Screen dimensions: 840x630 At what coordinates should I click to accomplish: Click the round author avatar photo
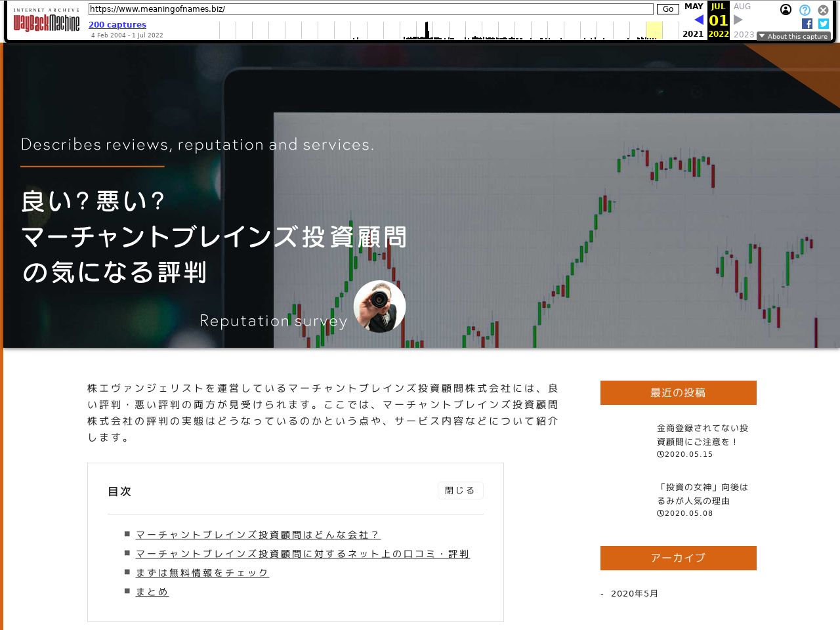pyautogui.click(x=379, y=306)
